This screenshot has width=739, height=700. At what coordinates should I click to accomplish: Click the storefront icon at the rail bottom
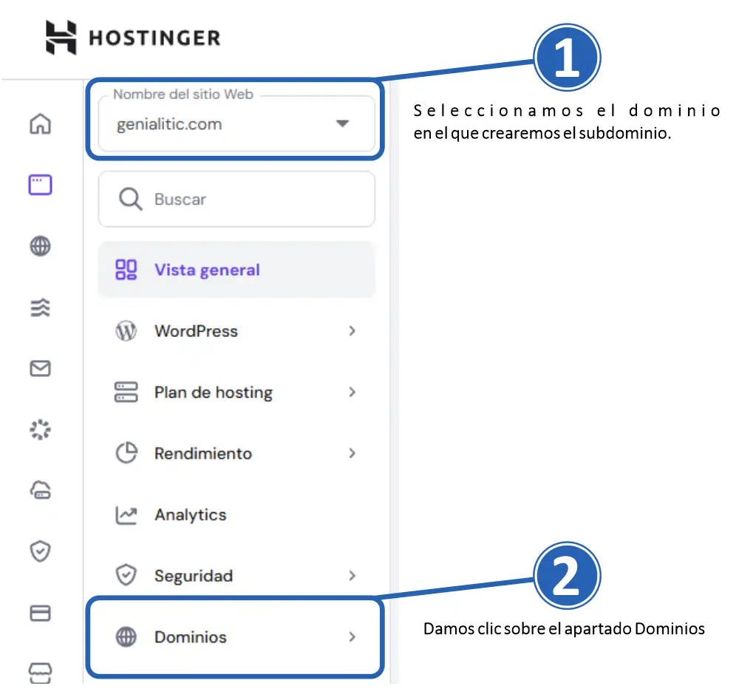pos(40,671)
